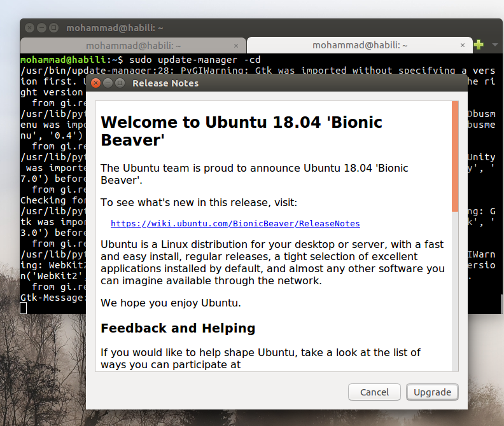The height and width of the screenshot is (426, 504).
Task: Close the Release Notes dialog
Action: coord(95,83)
